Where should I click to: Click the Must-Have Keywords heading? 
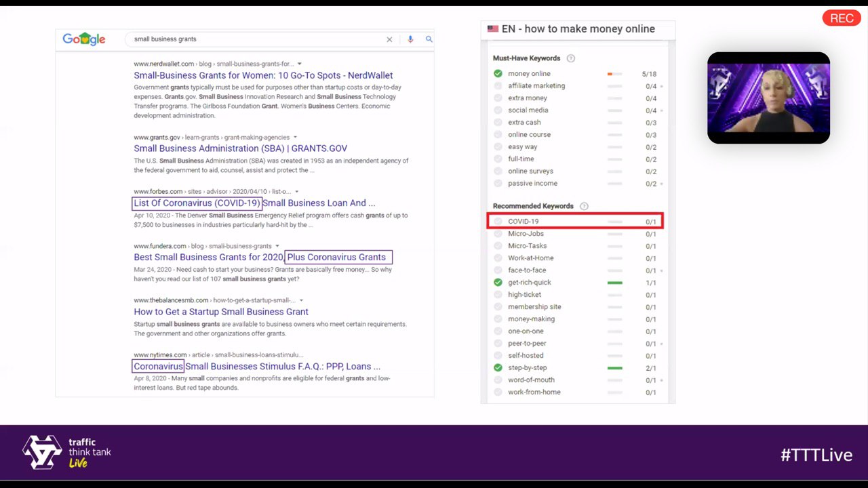point(526,58)
